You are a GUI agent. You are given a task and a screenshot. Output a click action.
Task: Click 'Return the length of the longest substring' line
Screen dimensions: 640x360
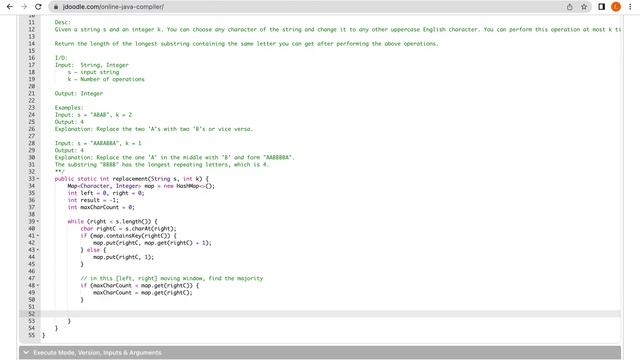click(247, 44)
